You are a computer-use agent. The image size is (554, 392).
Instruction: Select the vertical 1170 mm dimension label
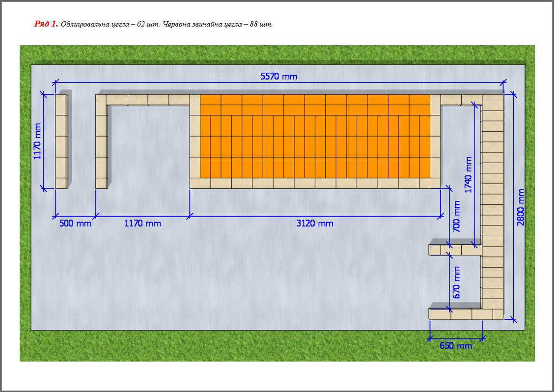tap(37, 141)
